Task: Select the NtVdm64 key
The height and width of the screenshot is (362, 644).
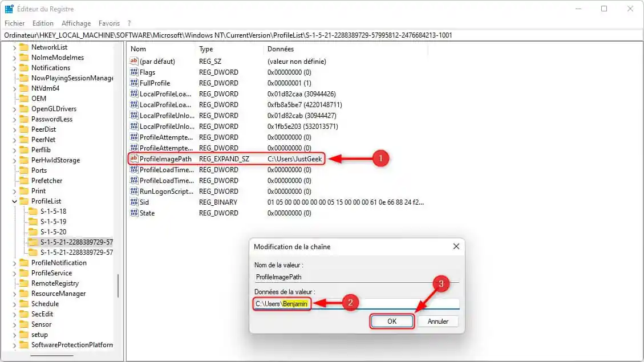Action: [x=45, y=88]
